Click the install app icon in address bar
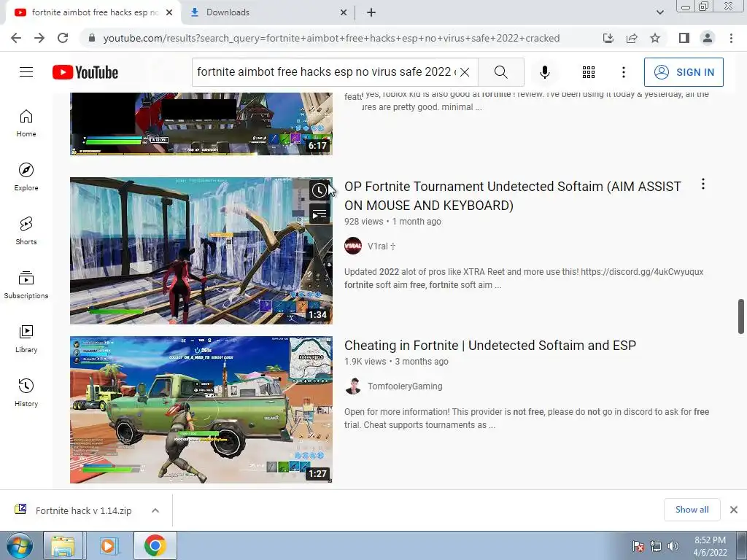The width and height of the screenshot is (747, 560). (x=608, y=38)
